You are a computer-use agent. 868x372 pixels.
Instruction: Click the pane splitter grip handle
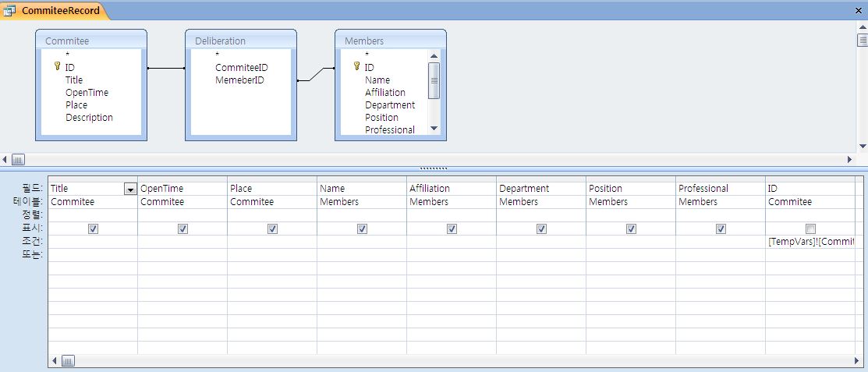coord(434,168)
